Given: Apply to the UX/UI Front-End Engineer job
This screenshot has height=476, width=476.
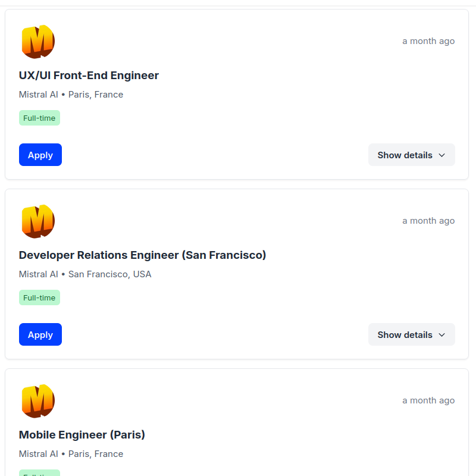Looking at the screenshot, I should coord(40,155).
